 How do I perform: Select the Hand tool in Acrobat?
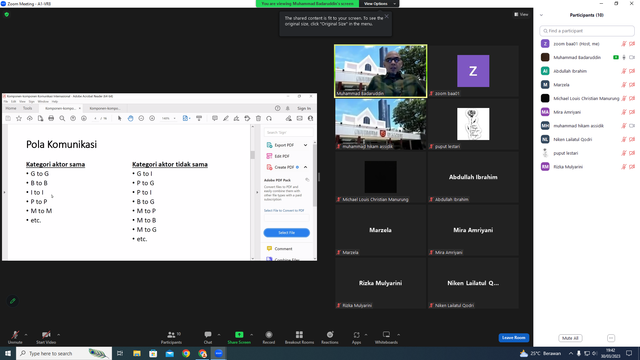point(130,118)
